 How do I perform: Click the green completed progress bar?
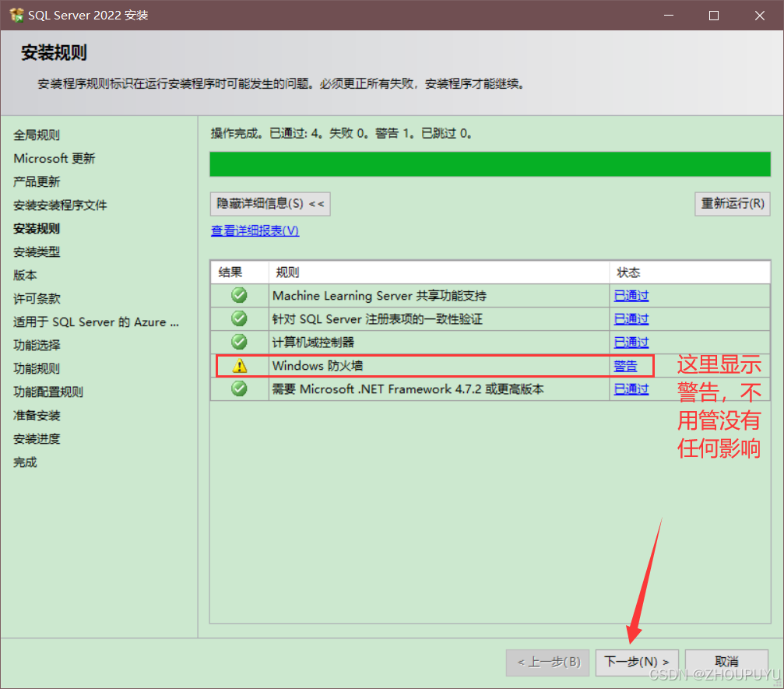(x=490, y=164)
